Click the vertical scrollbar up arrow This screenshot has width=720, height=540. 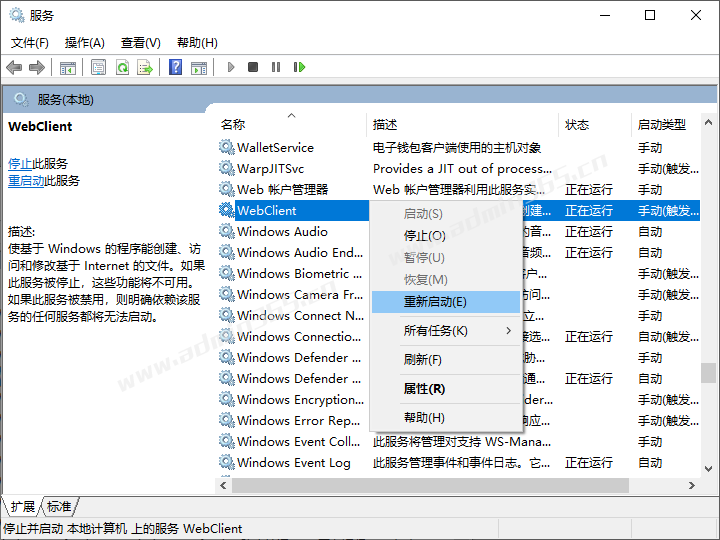tap(708, 122)
